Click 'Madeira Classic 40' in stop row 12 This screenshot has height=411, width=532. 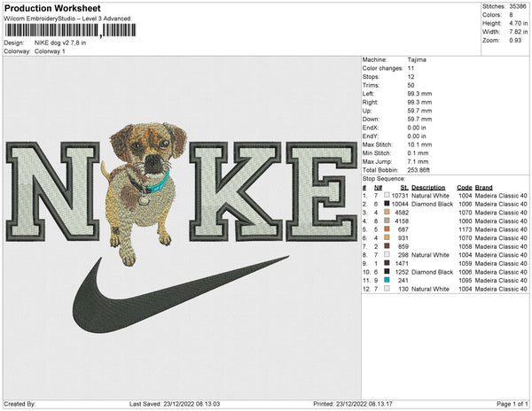[501, 289]
